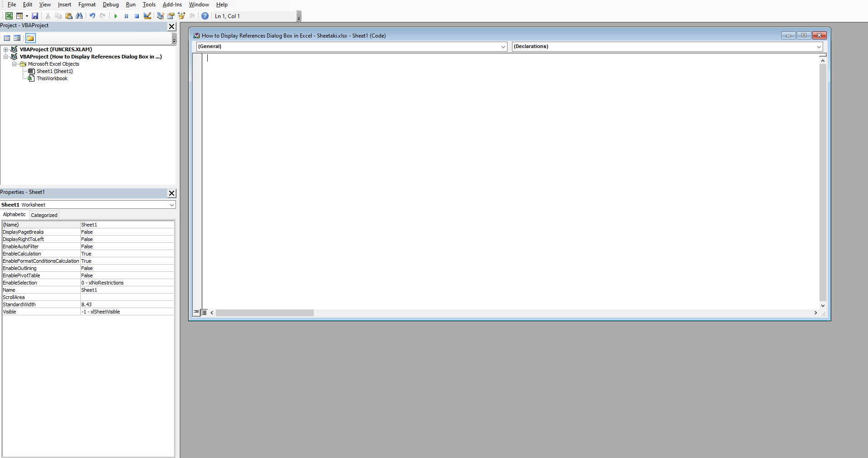Open the (Declarations) procedure dropdown

pos(819,47)
